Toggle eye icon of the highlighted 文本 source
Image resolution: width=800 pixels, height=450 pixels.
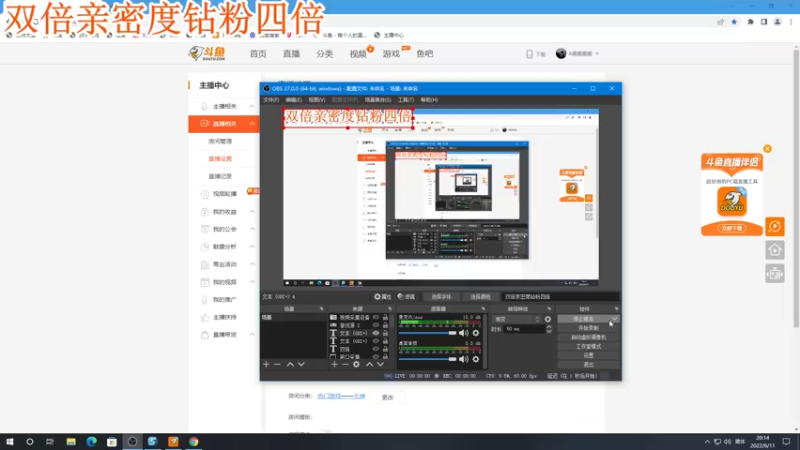376,333
